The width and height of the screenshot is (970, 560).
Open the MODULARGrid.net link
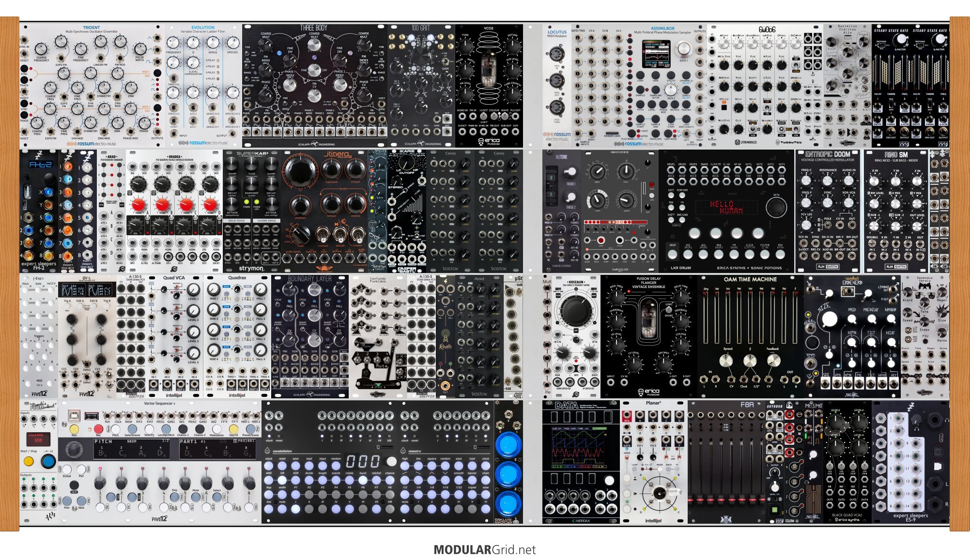pos(485,550)
